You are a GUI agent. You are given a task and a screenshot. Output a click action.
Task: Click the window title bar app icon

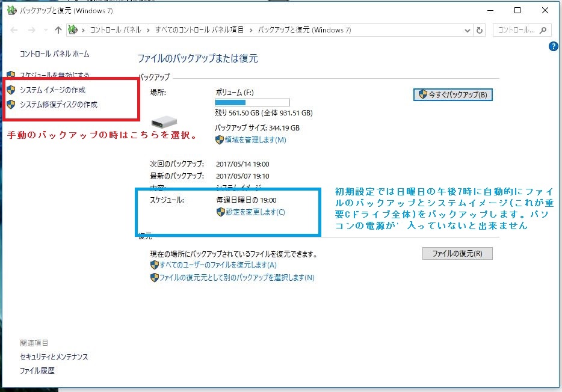(12, 10)
